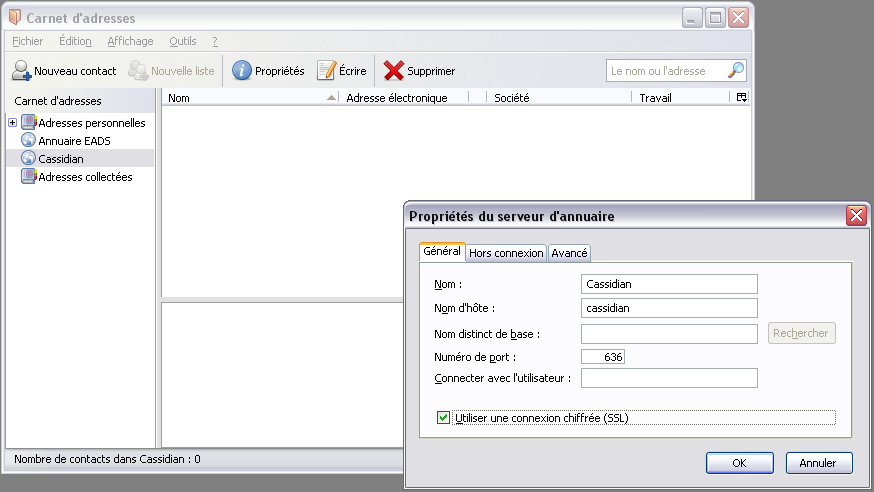
Task: Click the Nom distinct de base field
Action: point(669,333)
